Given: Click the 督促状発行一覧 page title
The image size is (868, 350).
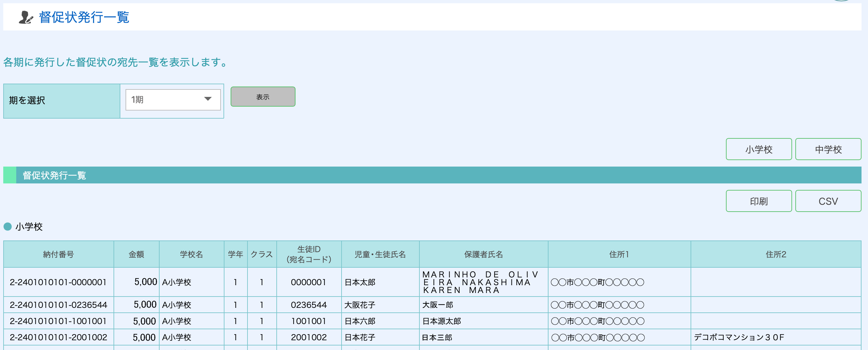Looking at the screenshot, I should coord(84,17).
